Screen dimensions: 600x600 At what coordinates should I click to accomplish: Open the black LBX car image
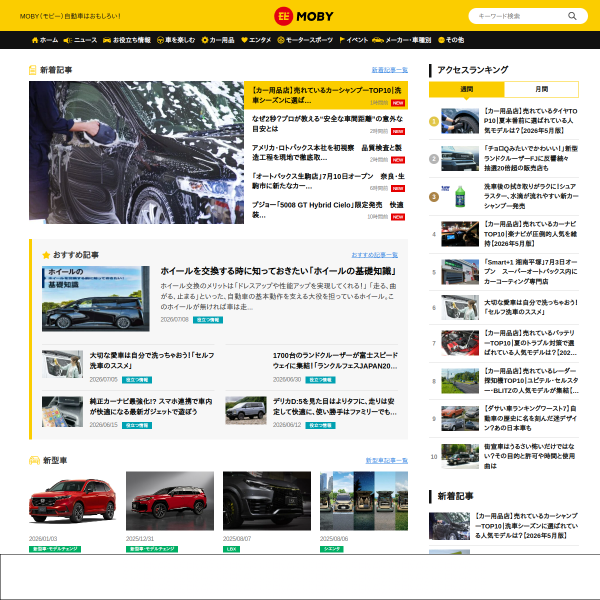click(x=267, y=501)
